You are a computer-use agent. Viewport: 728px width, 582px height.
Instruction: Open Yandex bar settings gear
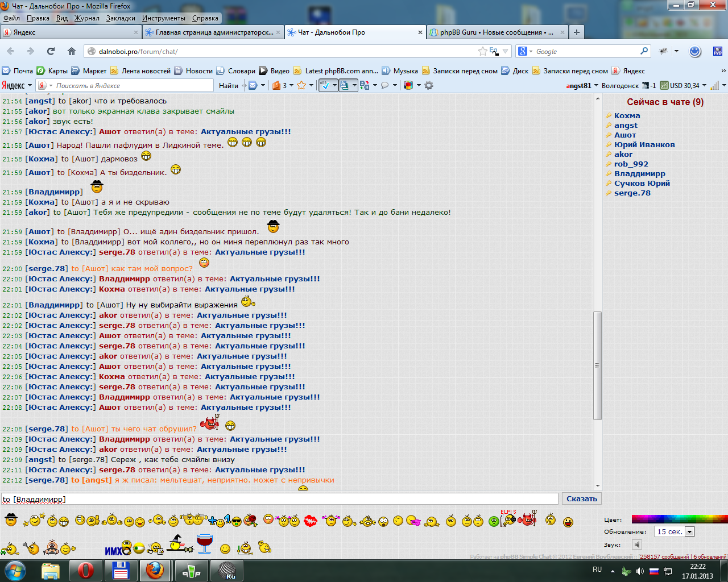pyautogui.click(x=429, y=85)
